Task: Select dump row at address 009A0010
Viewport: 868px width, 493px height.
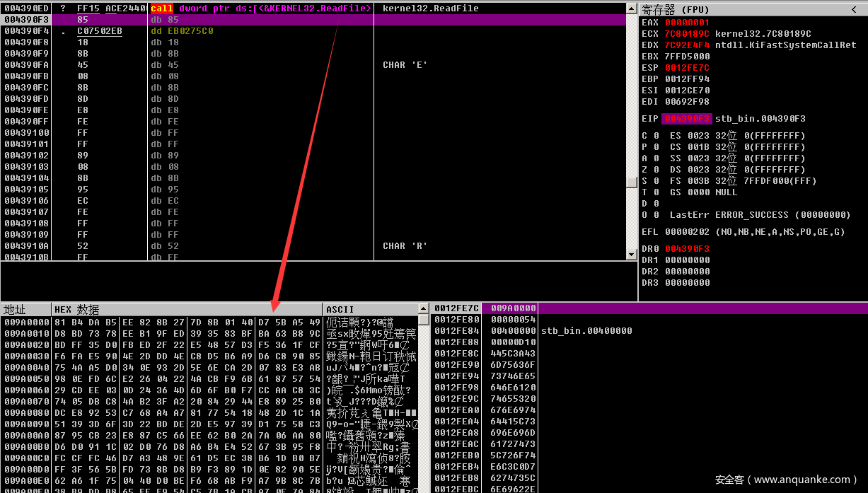Action: click(25, 334)
